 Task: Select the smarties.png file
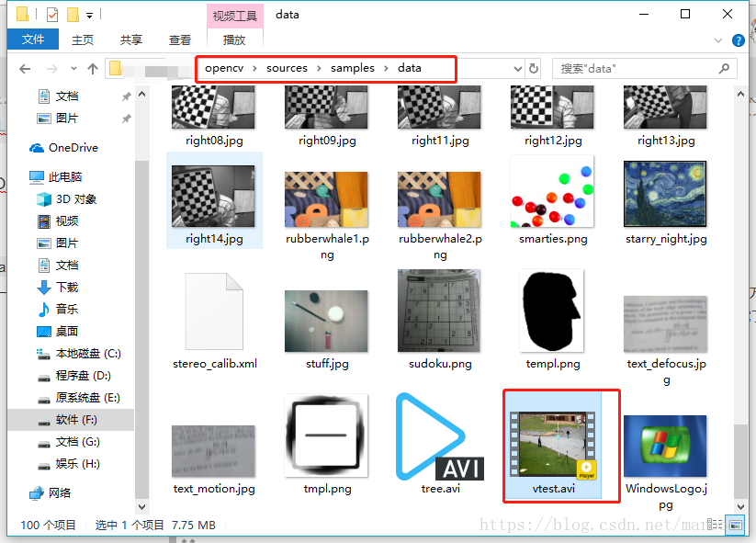tap(553, 200)
